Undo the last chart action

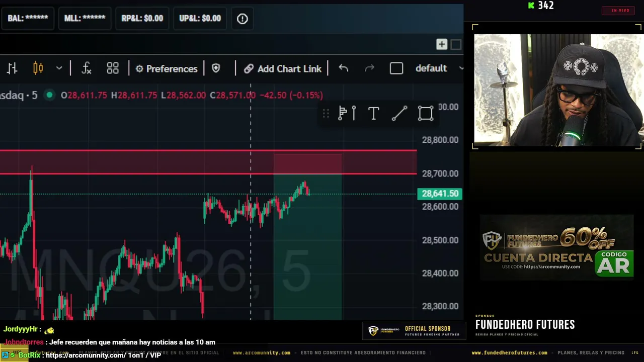point(344,68)
